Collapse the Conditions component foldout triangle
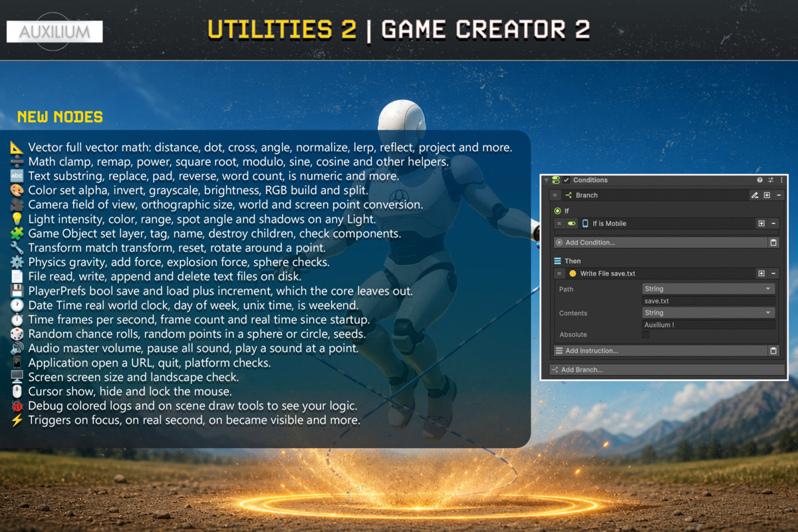 (547, 180)
